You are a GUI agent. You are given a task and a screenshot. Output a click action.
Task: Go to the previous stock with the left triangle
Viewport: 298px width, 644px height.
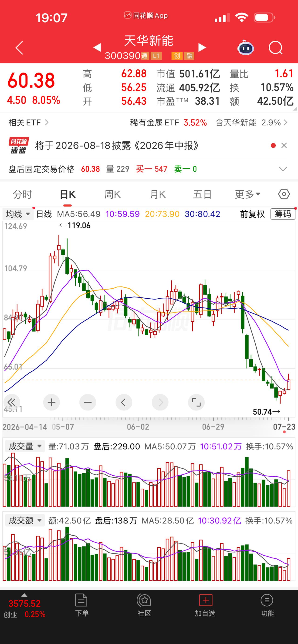(x=97, y=47)
